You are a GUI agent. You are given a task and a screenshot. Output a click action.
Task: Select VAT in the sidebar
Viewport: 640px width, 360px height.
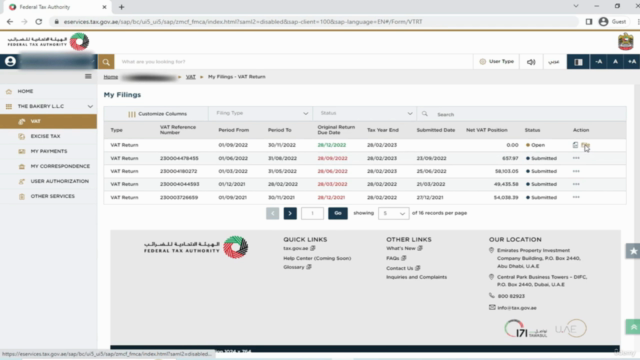(48, 121)
